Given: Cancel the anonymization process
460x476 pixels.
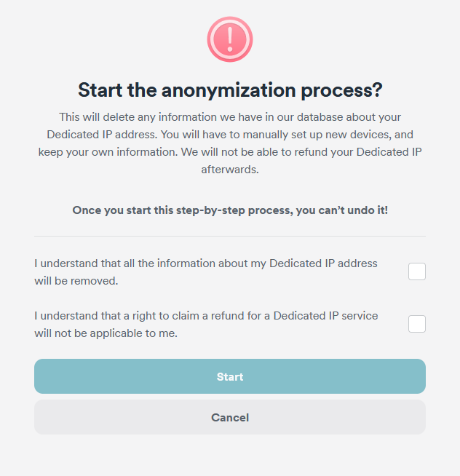Looking at the screenshot, I should coord(230,417).
